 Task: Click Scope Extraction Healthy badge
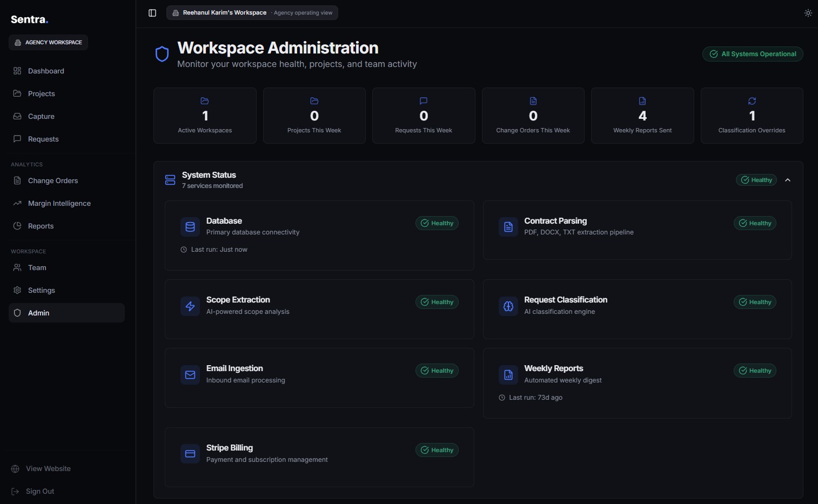pyautogui.click(x=437, y=302)
